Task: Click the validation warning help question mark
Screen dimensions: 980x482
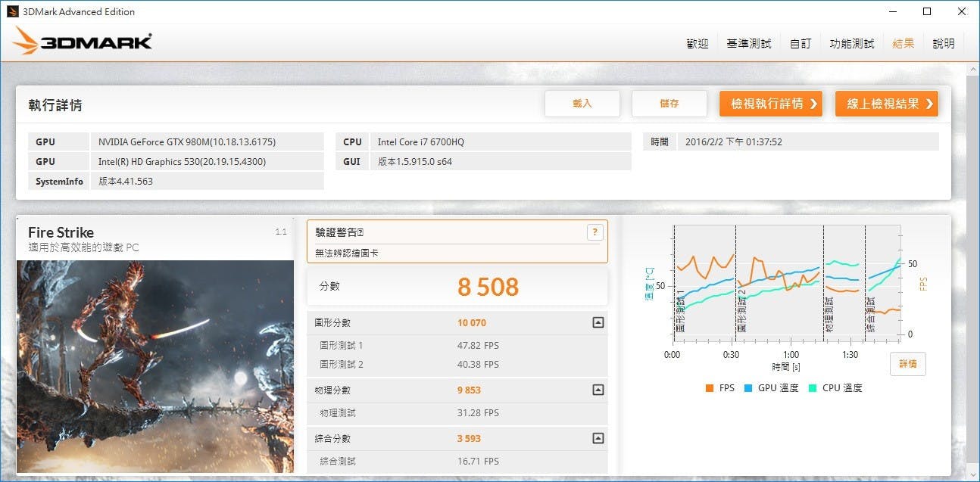Action: pos(595,232)
